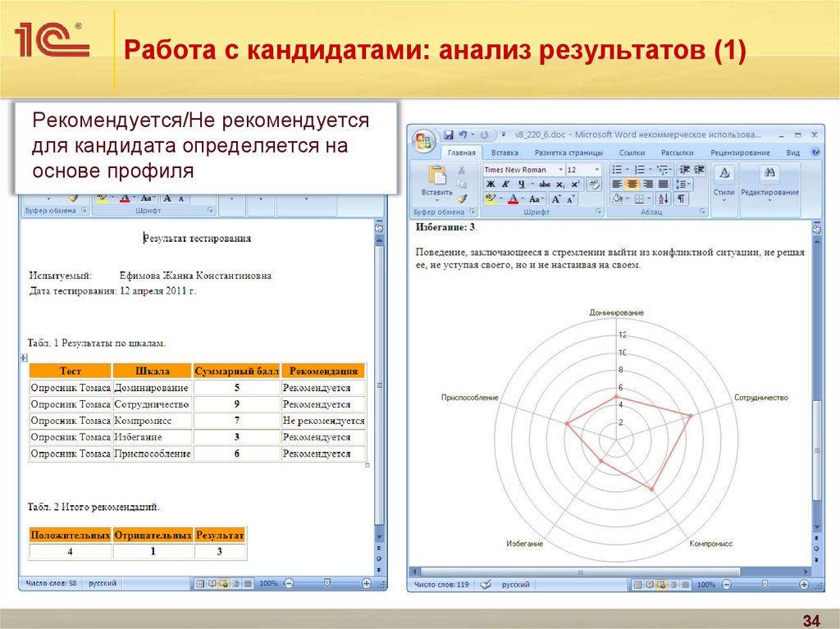
Task: Toggle center alignment in paragraph group
Action: pyautogui.click(x=632, y=185)
